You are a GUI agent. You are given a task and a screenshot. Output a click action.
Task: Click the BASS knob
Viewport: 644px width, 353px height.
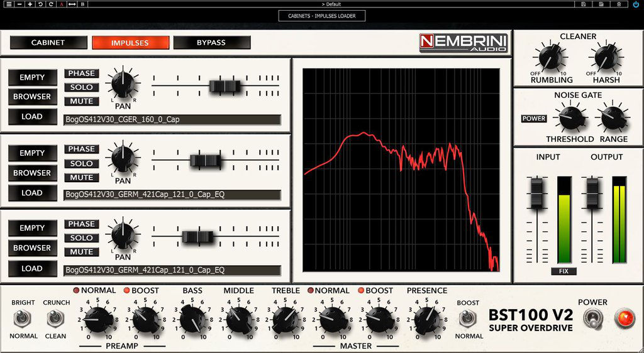(192, 319)
